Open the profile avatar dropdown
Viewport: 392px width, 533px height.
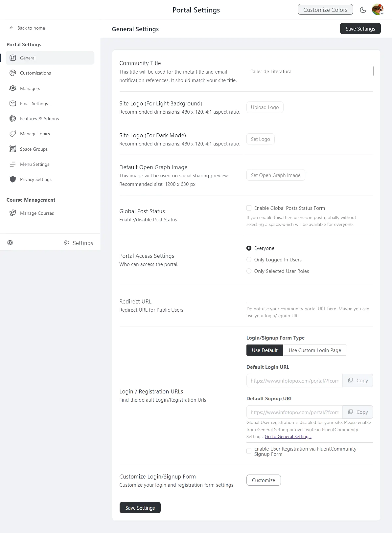click(x=377, y=10)
